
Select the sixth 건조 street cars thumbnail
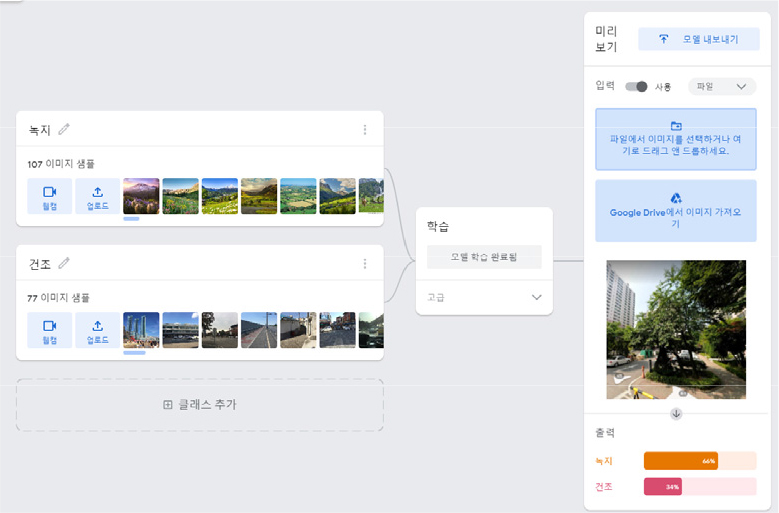(337, 330)
